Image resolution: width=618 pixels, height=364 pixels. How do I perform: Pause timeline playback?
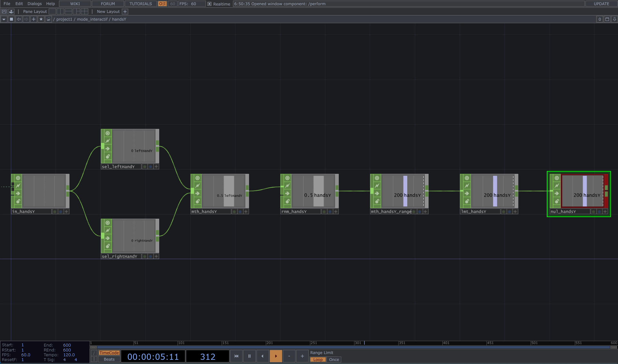249,356
